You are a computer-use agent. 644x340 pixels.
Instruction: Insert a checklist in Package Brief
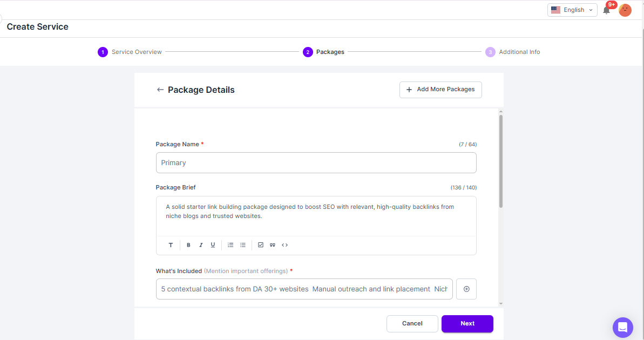click(261, 245)
